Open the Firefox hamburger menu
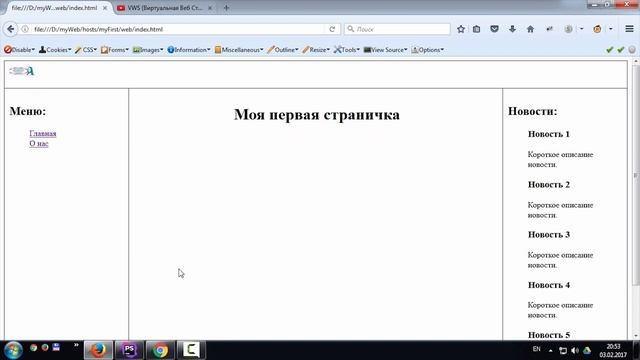This screenshot has width=640, height=360. [629, 29]
